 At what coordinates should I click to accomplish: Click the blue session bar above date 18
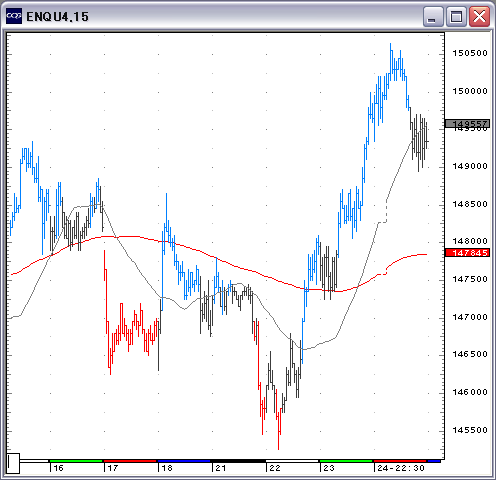click(184, 461)
